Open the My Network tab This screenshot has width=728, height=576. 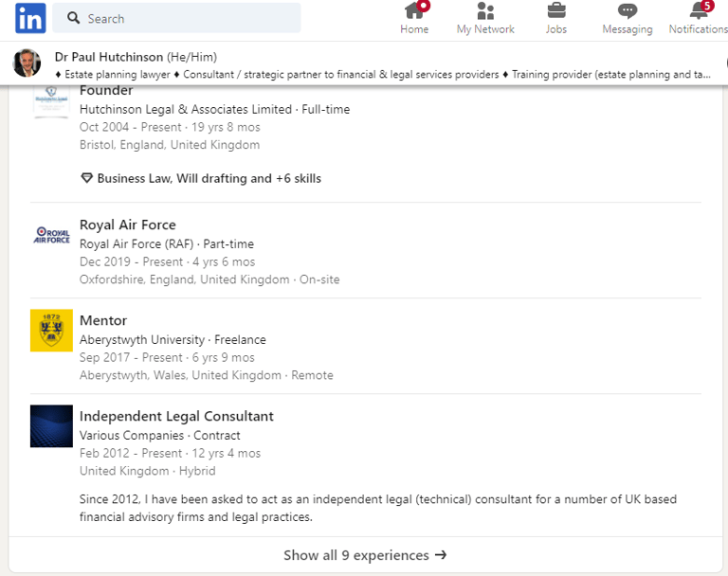pyautogui.click(x=485, y=19)
